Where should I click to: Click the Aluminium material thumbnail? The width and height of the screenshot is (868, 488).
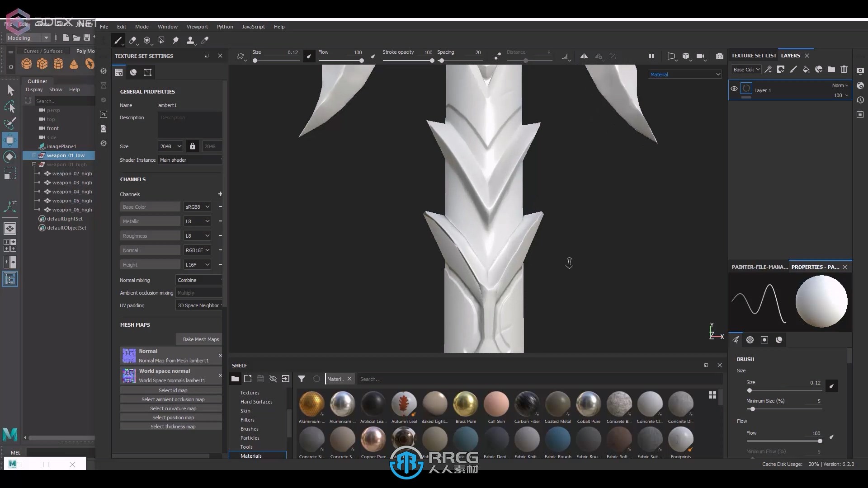pos(311,404)
